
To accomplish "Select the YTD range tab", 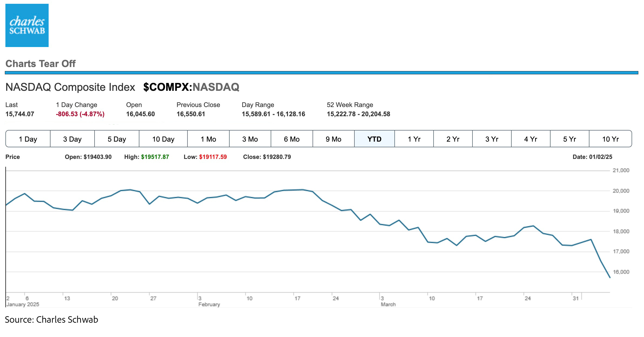I will click(x=374, y=139).
